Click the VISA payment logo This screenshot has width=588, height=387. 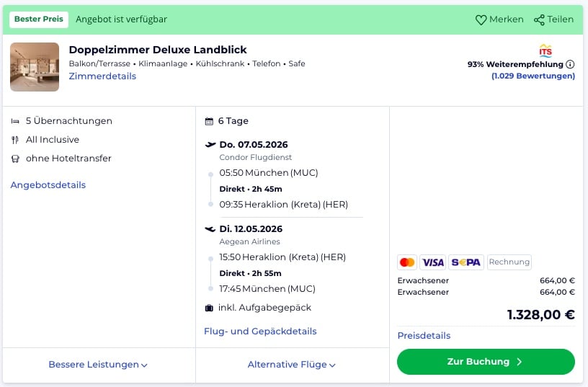(x=433, y=262)
